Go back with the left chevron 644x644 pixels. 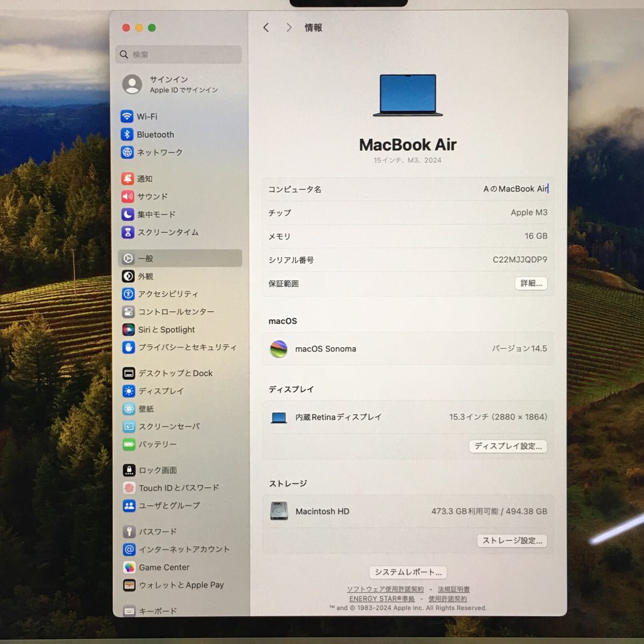coord(266,27)
